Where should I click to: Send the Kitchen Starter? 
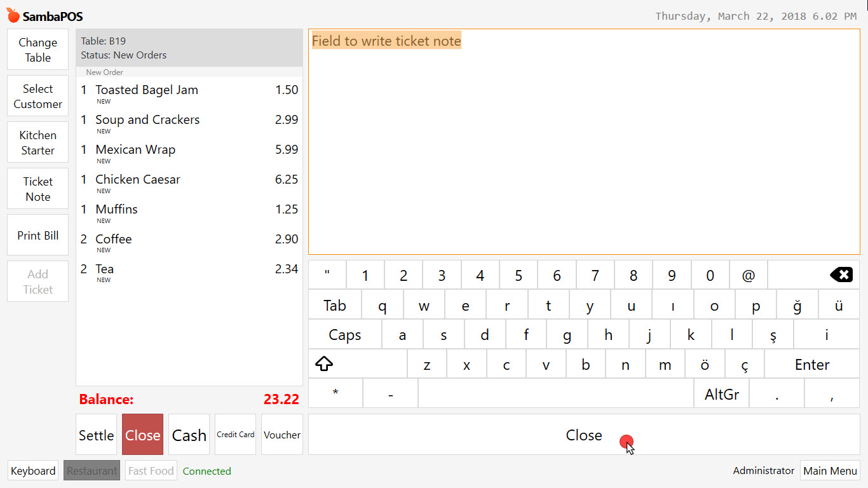37,142
